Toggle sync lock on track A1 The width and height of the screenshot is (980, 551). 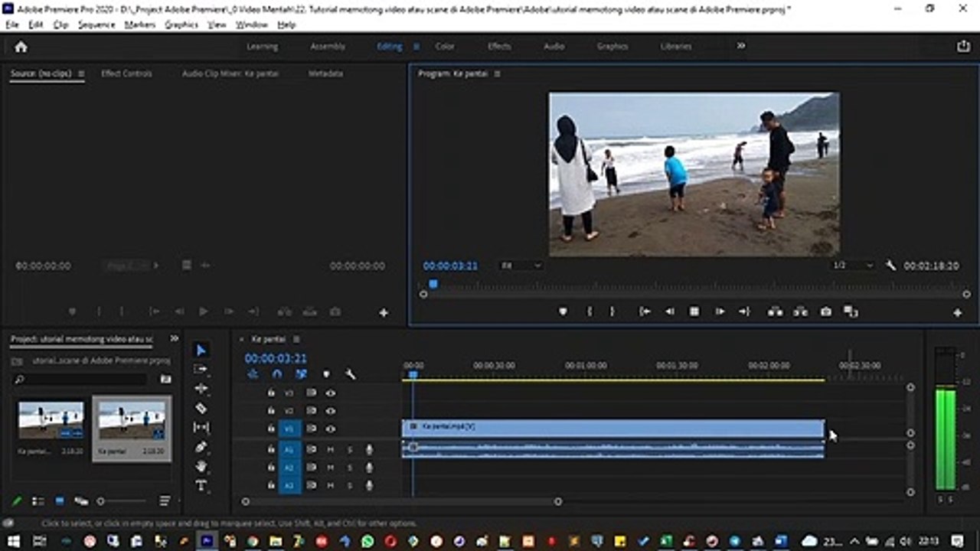click(x=311, y=449)
